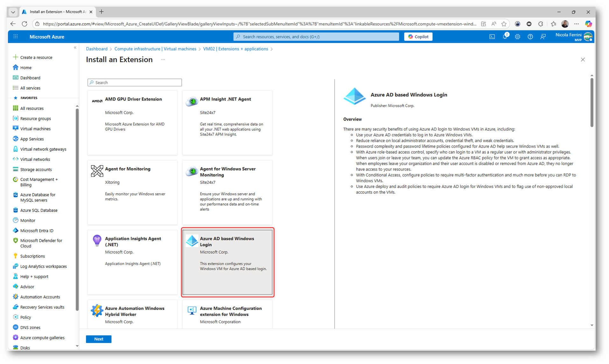Screen dimensions: 609x364
Task: Open portal Settings gear
Action: point(517,37)
